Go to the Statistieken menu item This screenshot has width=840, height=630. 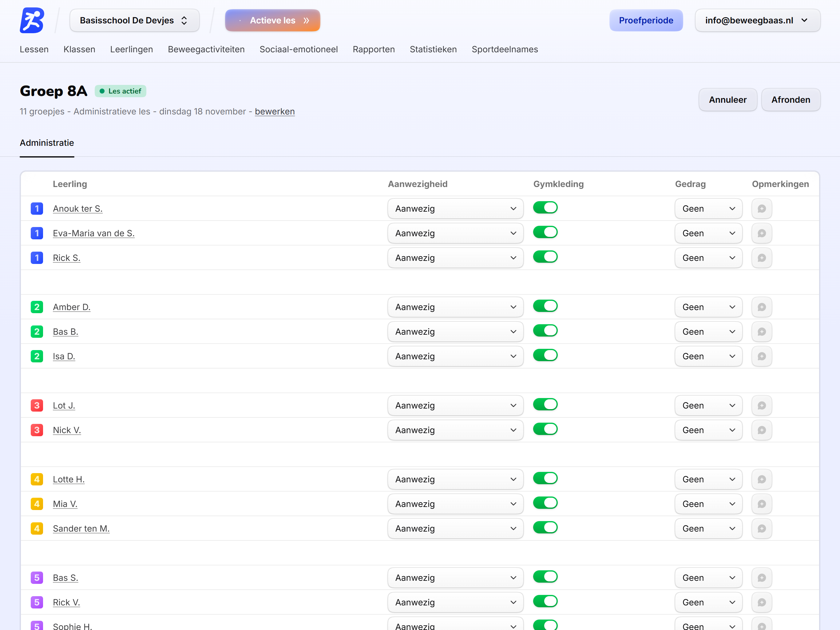433,50
